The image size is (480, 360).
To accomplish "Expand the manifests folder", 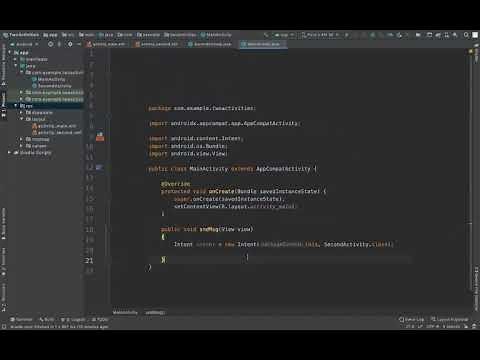I will point(15,59).
